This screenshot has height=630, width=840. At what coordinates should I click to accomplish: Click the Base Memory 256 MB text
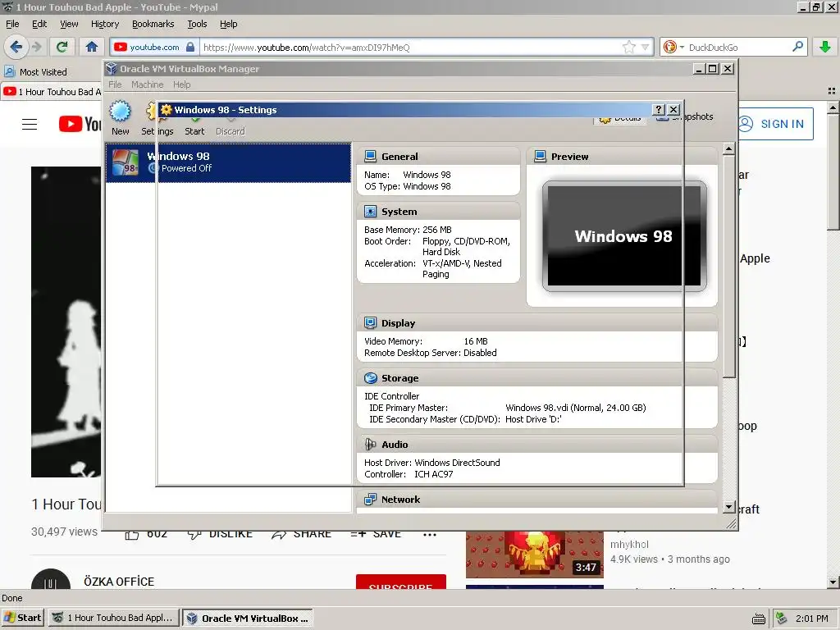point(408,230)
